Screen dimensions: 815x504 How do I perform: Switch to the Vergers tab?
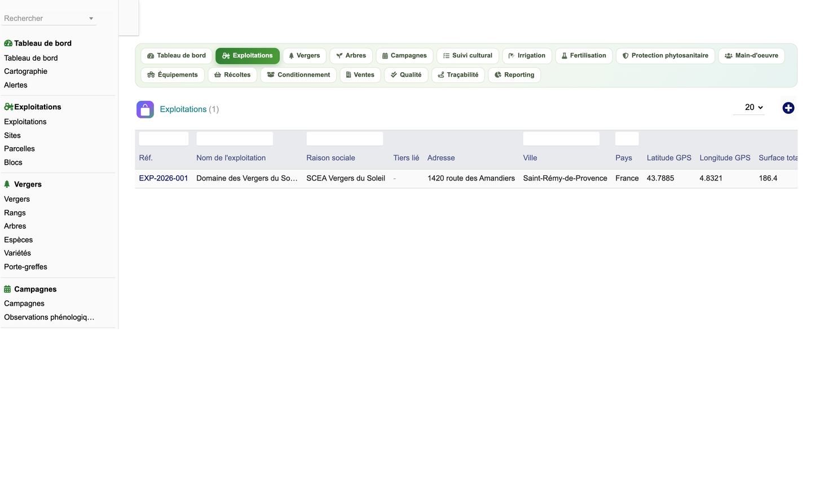click(x=304, y=56)
